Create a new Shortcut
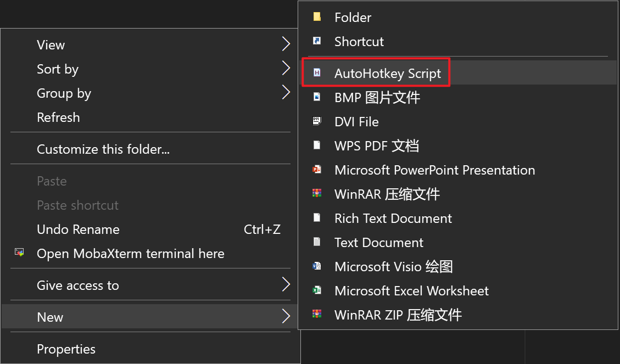Viewport: 620px width, 364px height. click(x=459, y=41)
